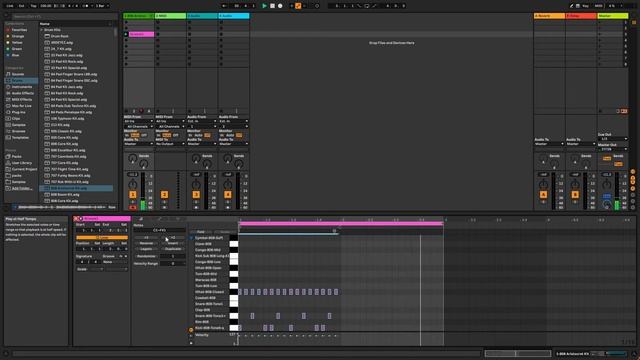Viewport: 640px width, 360px height.
Task: Open track 1 Audio To dropdown
Action: (139, 144)
